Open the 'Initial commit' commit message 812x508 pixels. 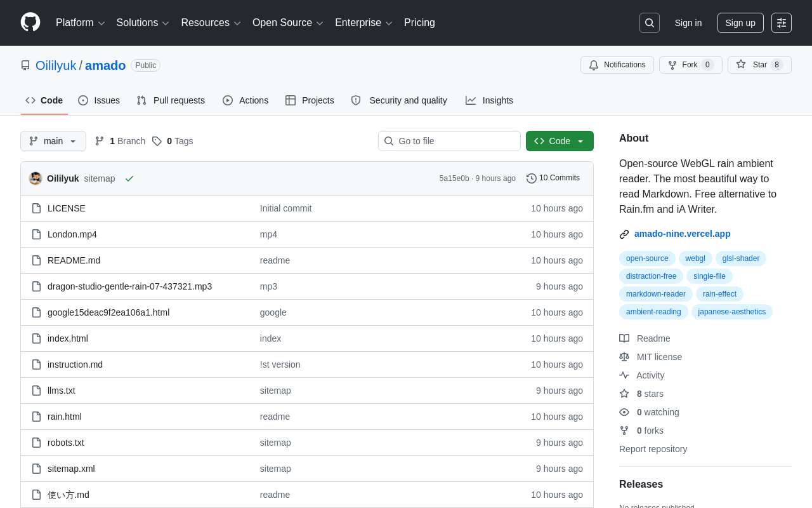[286, 208]
